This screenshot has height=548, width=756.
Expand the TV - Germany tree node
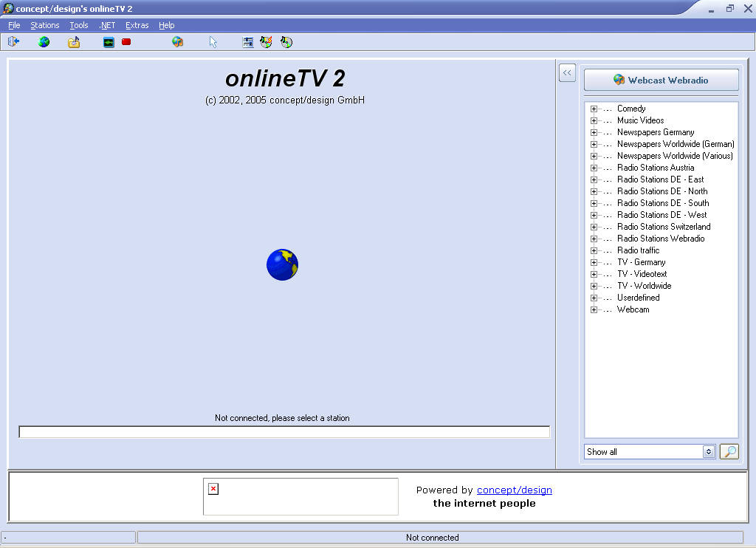594,263
